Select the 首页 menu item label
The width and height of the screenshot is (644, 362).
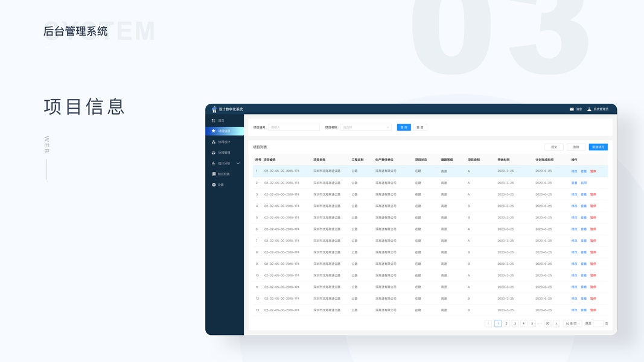(x=221, y=121)
